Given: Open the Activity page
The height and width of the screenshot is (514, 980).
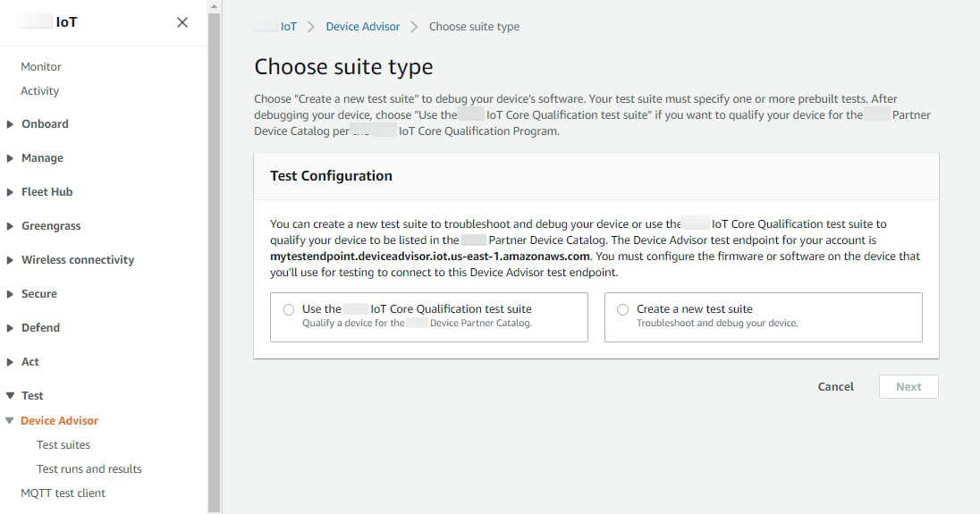Looking at the screenshot, I should click(x=40, y=91).
